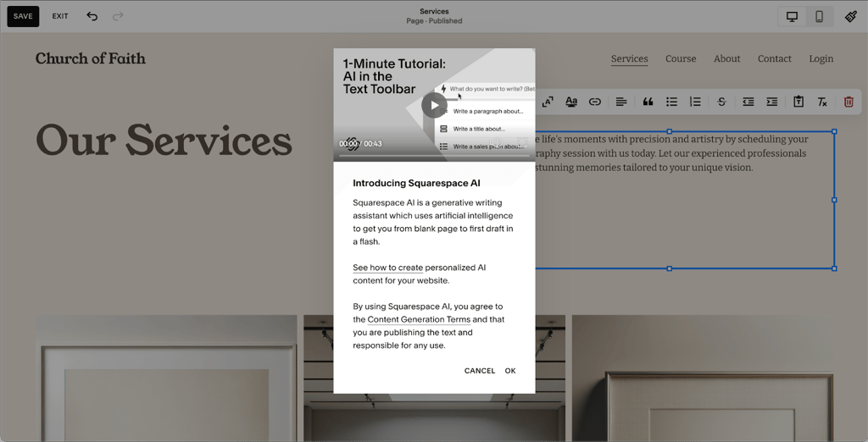Click OK in the Squarespace AI dialog
This screenshot has width=868, height=442.
[509, 371]
